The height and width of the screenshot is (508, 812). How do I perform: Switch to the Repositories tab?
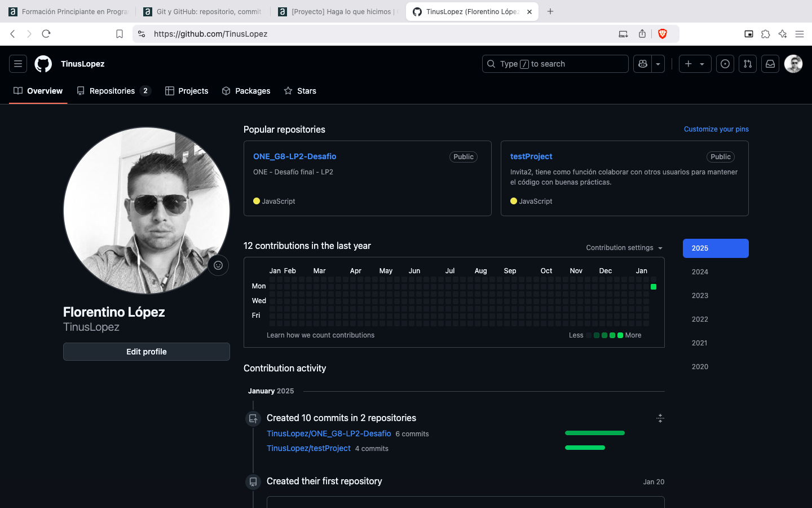114,91
